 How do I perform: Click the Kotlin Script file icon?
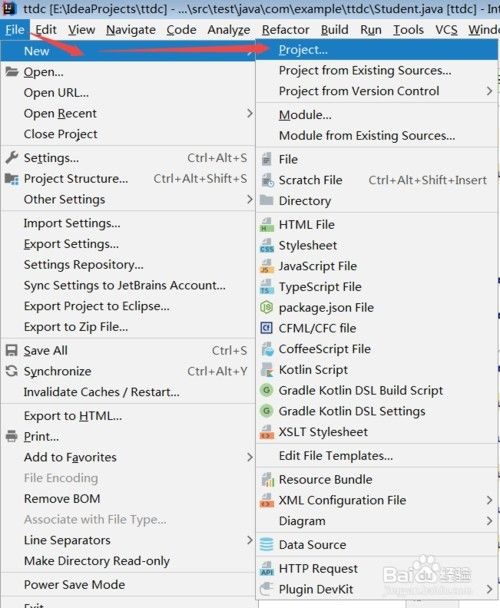[267, 370]
